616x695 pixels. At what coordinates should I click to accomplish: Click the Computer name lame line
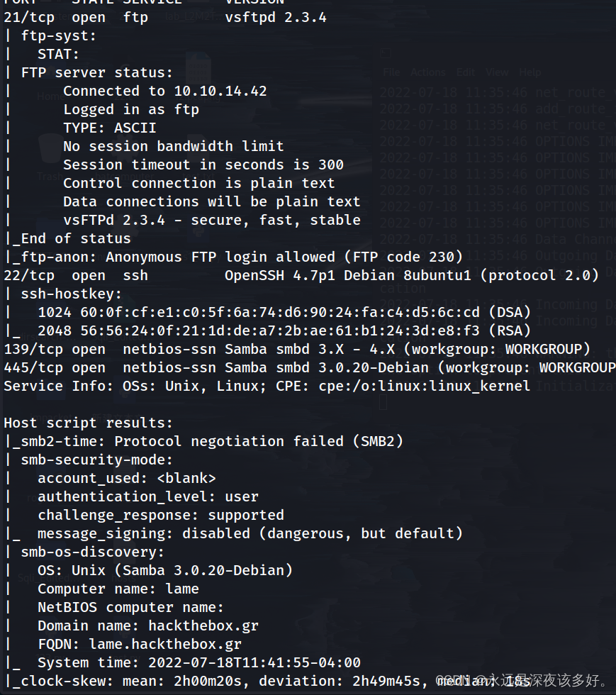click(118, 589)
